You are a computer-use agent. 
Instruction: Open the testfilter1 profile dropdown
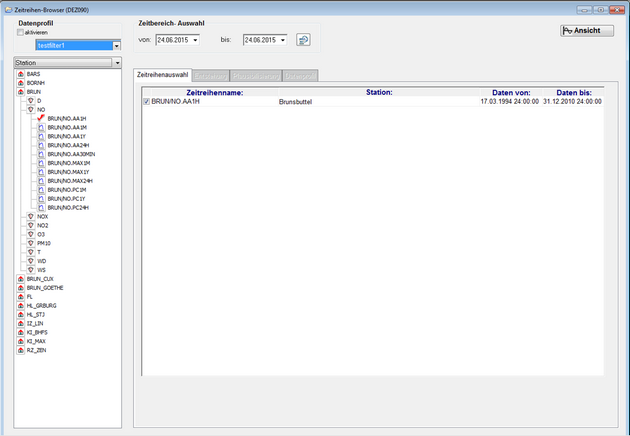coord(117,45)
